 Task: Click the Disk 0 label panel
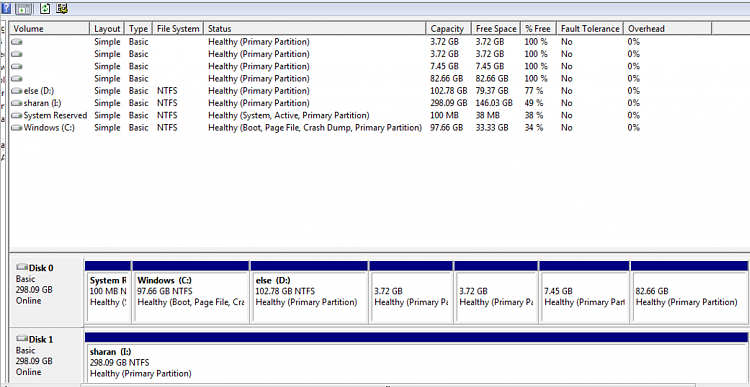pos(46,292)
